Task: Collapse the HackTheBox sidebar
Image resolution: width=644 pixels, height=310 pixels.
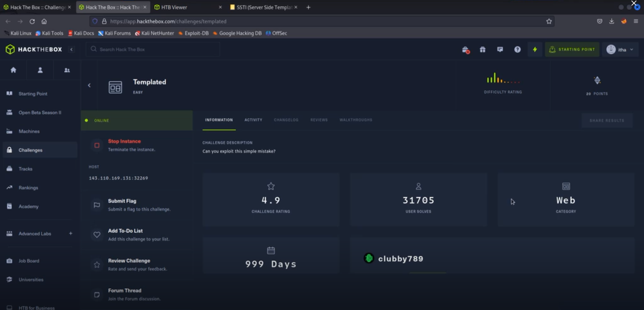Action: [x=71, y=49]
